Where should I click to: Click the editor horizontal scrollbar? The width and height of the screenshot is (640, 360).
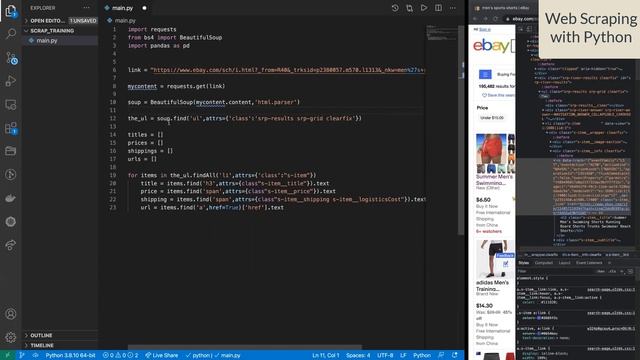[x=244, y=347]
